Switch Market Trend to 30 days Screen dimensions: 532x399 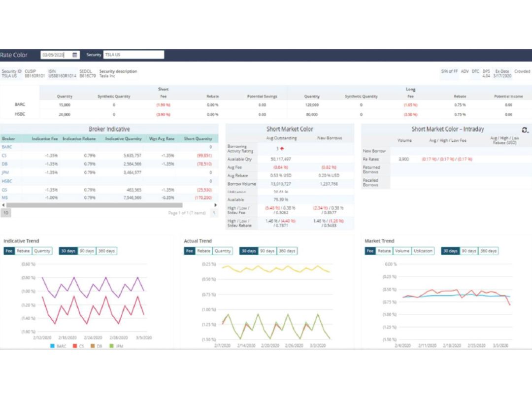[x=450, y=251]
